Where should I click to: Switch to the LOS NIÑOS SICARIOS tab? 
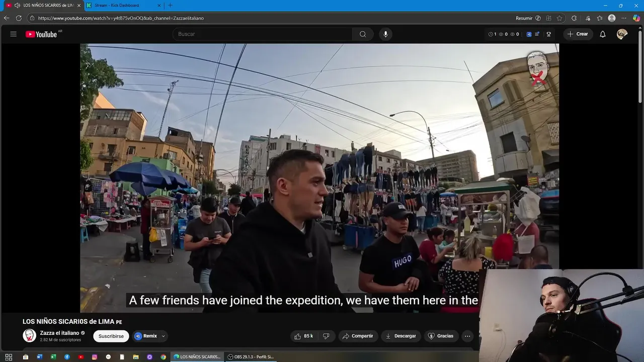coord(41,5)
